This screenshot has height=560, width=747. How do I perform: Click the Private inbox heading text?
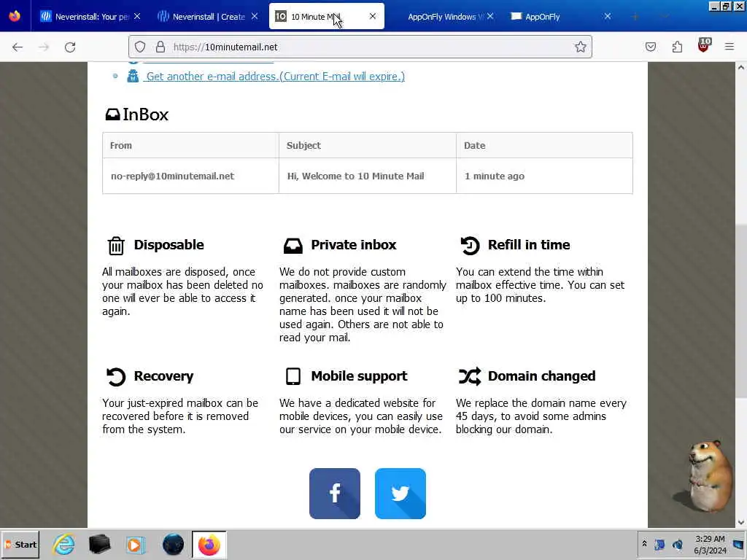click(354, 245)
